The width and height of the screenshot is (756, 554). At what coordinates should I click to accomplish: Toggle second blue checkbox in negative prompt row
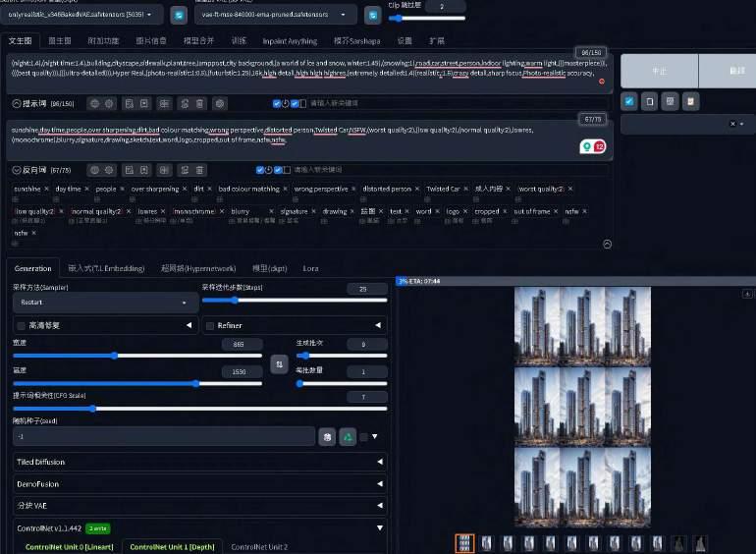click(x=278, y=170)
